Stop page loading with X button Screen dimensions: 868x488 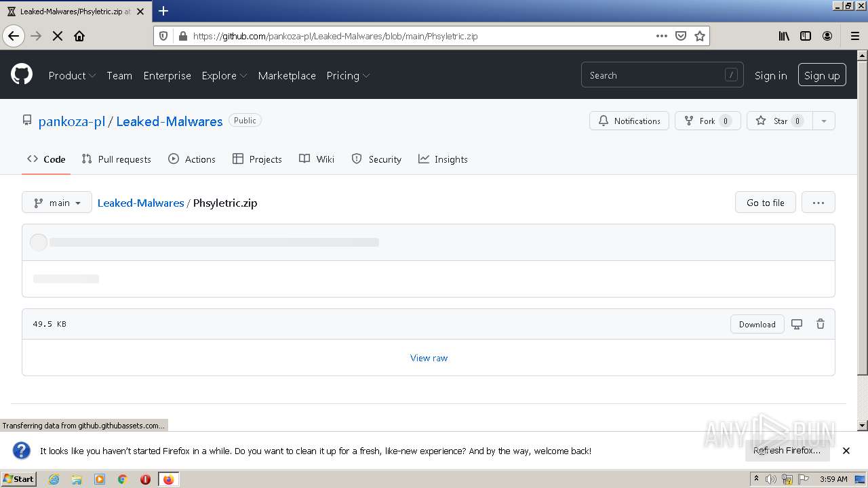point(58,36)
